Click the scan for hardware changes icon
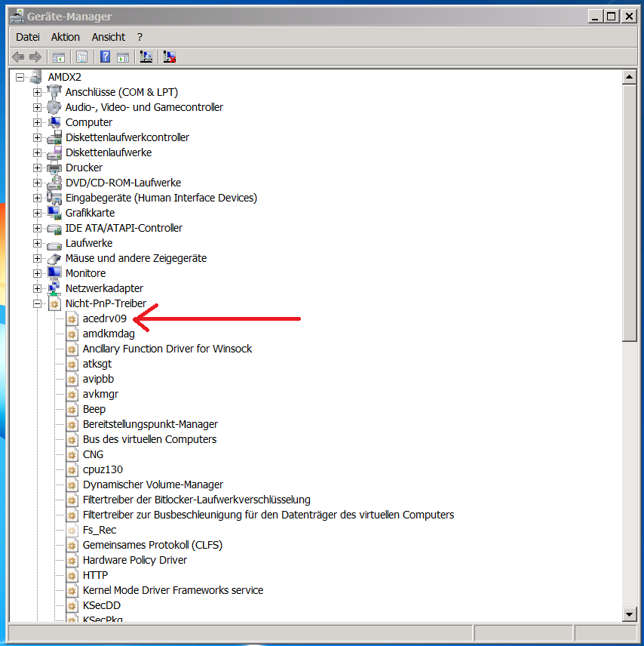The image size is (644, 646). [146, 57]
